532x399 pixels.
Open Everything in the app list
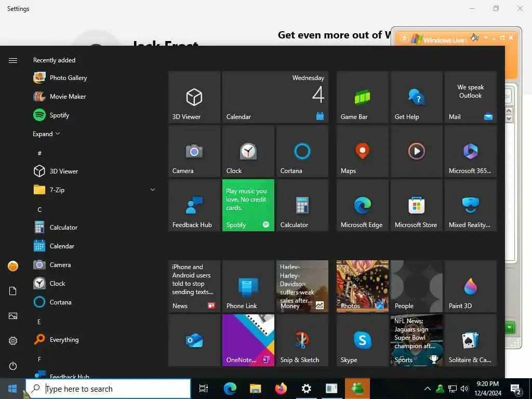point(95,340)
